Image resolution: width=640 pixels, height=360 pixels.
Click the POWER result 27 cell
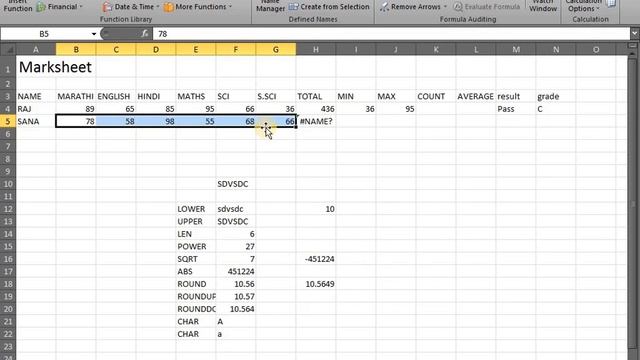coord(236,247)
